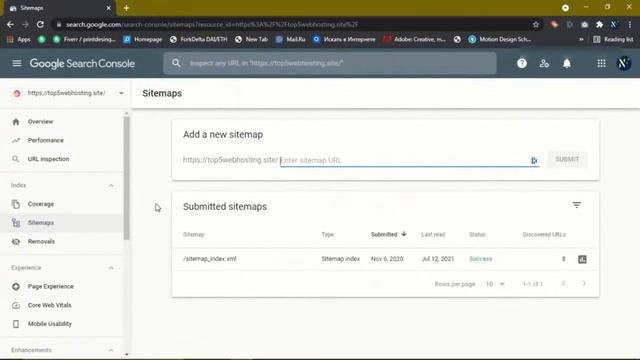Image resolution: width=640 pixels, height=360 pixels.
Task: Filter the submitted sitemaps list
Action: pos(576,205)
